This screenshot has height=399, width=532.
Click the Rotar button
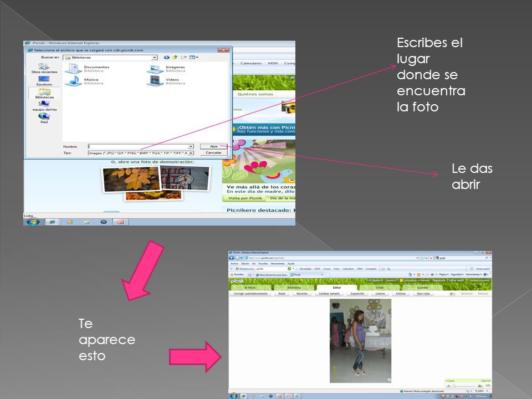pyautogui.click(x=282, y=294)
